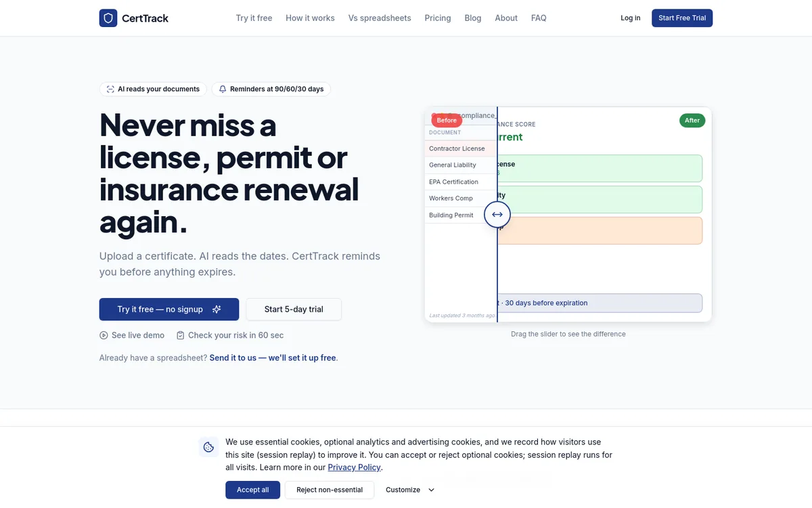Click Last updated 3 months ago text
The image size is (812, 508).
tap(462, 316)
